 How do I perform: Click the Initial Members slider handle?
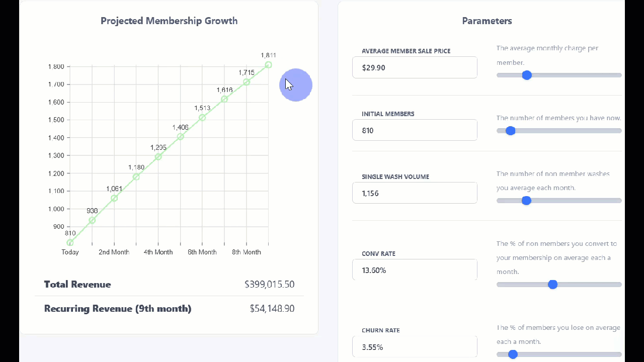[511, 131]
